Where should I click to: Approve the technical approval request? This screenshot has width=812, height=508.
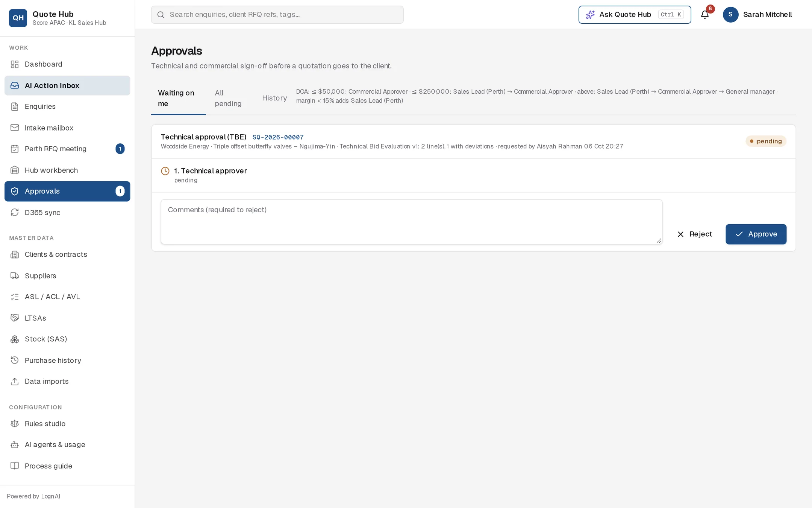click(x=756, y=234)
